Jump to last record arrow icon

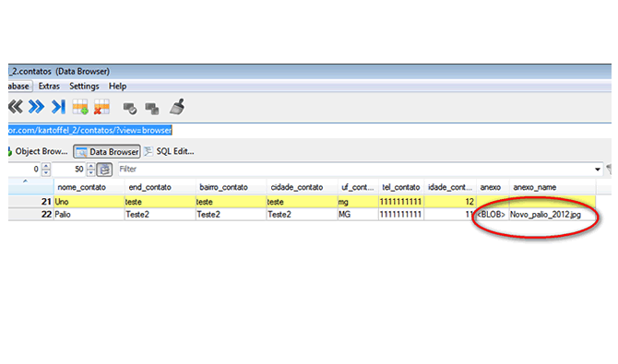(59, 107)
